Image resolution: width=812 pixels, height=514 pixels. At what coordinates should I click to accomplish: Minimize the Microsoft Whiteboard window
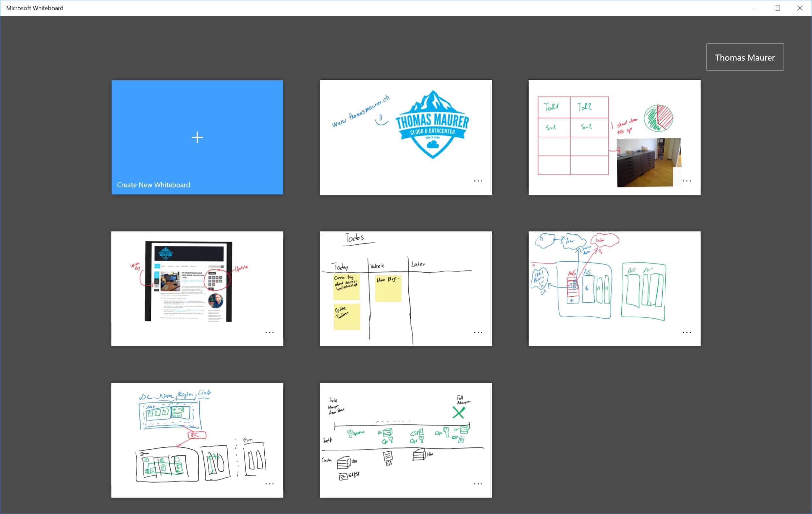coord(755,8)
